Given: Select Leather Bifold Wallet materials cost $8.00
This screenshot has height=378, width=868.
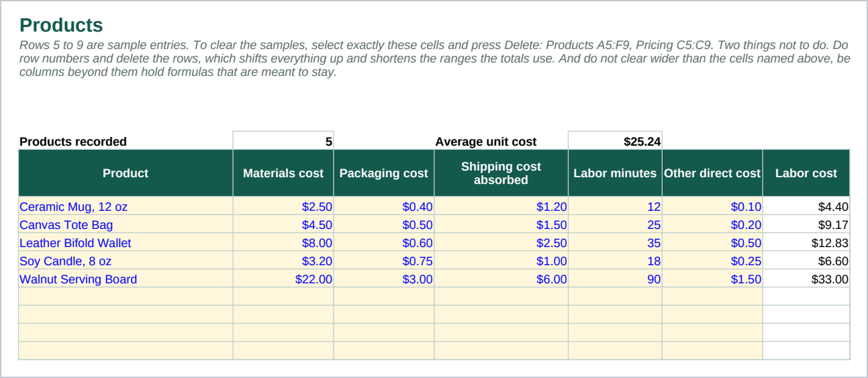Looking at the screenshot, I should 283,242.
